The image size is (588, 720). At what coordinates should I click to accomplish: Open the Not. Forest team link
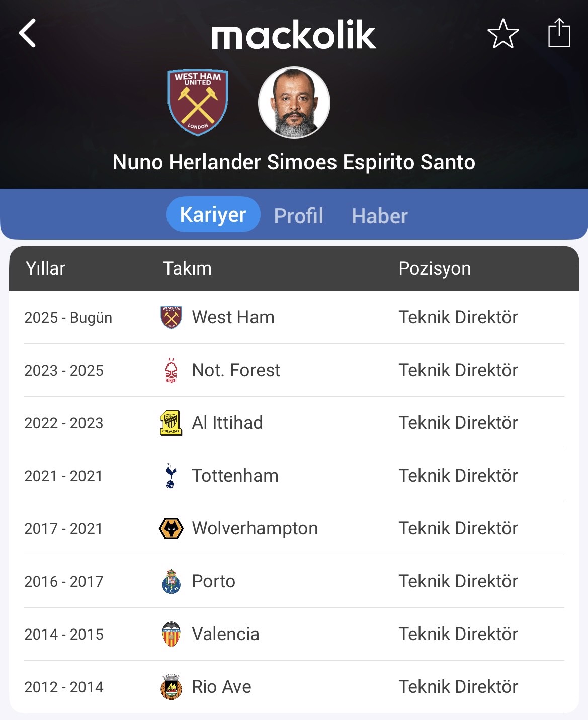pyautogui.click(x=236, y=370)
